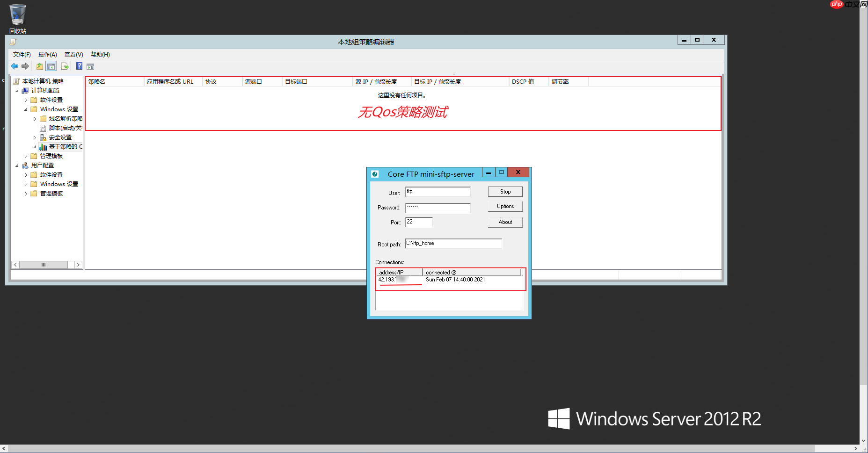Click the 脚本(启动/关机) script icon
Screen dimensions: 868x453
[x=42, y=128]
